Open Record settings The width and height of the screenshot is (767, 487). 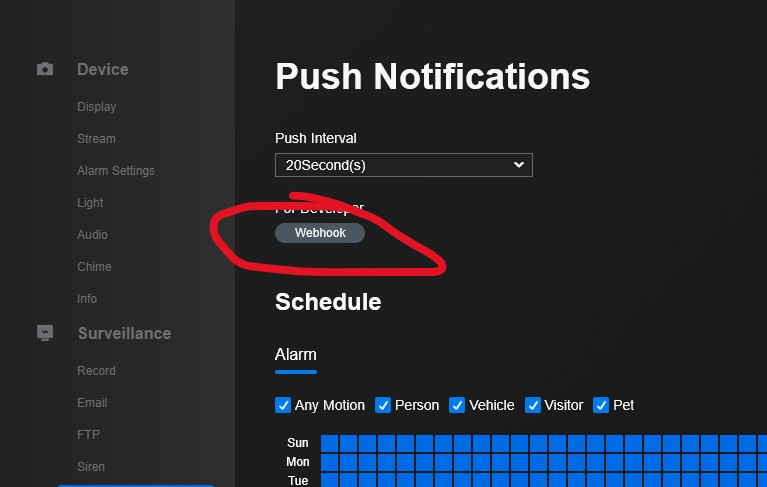tap(96, 371)
